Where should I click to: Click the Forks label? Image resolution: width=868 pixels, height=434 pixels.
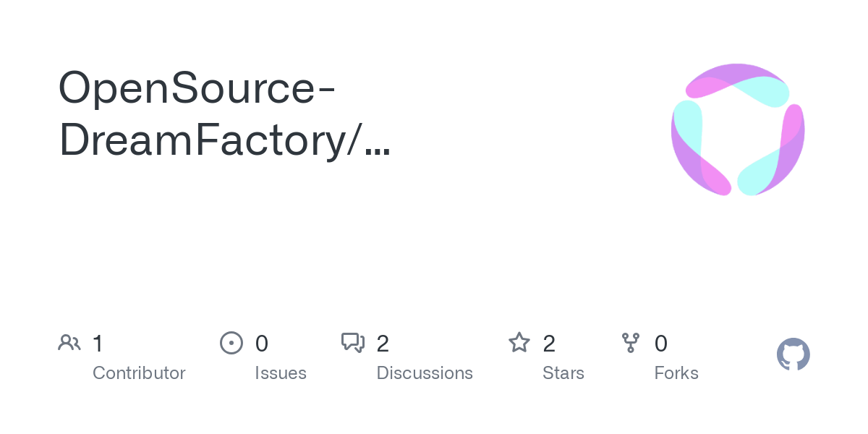coord(676,373)
